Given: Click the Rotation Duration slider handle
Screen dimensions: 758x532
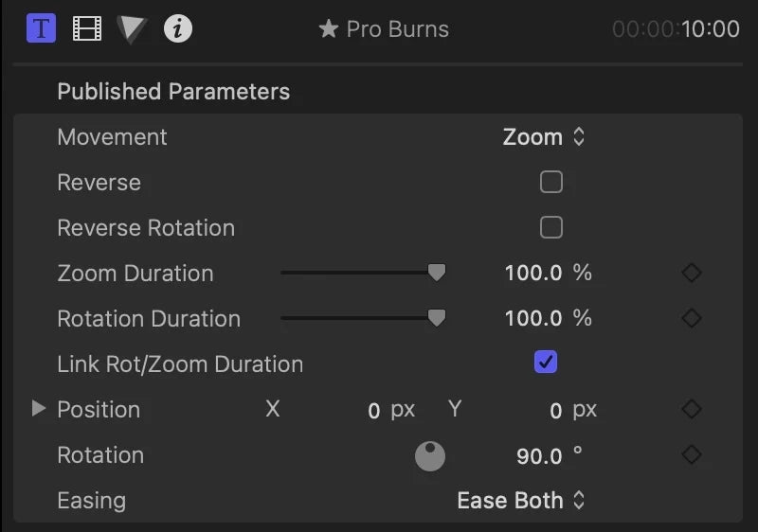Looking at the screenshot, I should (436, 319).
